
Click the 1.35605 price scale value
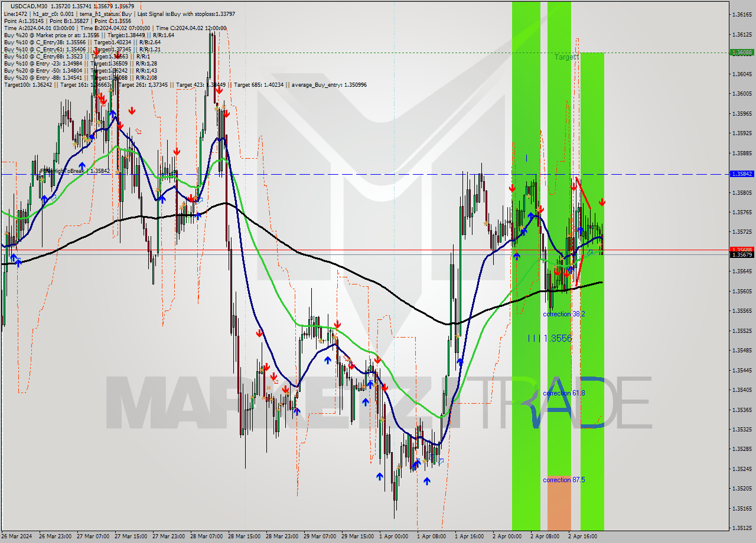point(742,291)
